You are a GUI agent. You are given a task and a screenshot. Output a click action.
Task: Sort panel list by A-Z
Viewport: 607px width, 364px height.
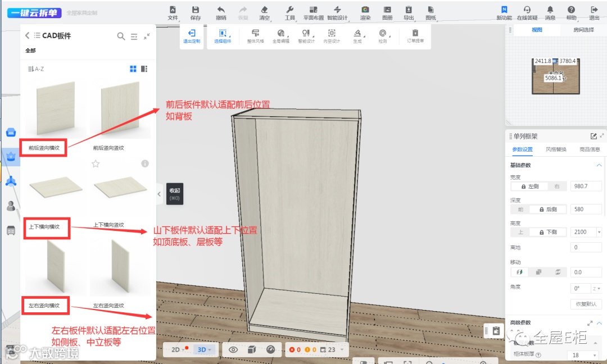pos(35,69)
